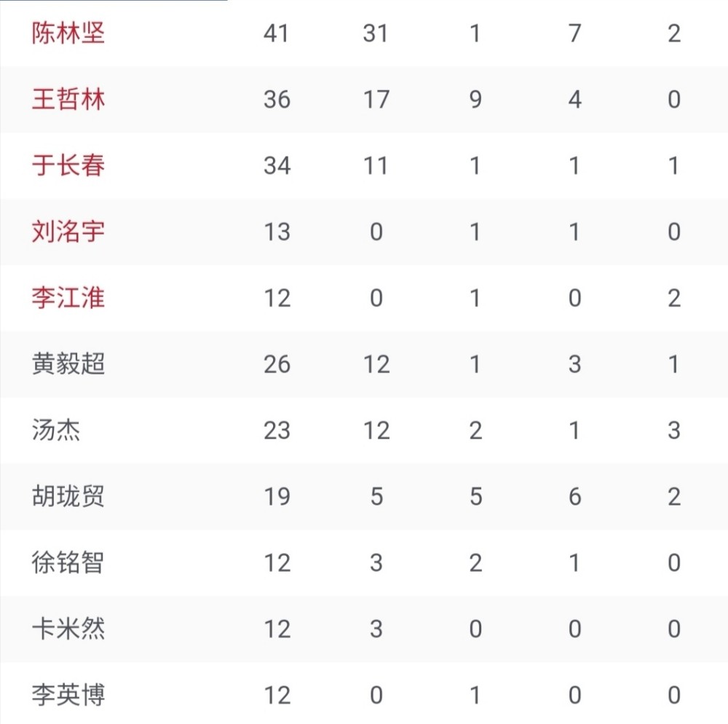The image size is (728, 724).
Task: Click 陈林坚's second-column value 31
Action: tap(375, 34)
